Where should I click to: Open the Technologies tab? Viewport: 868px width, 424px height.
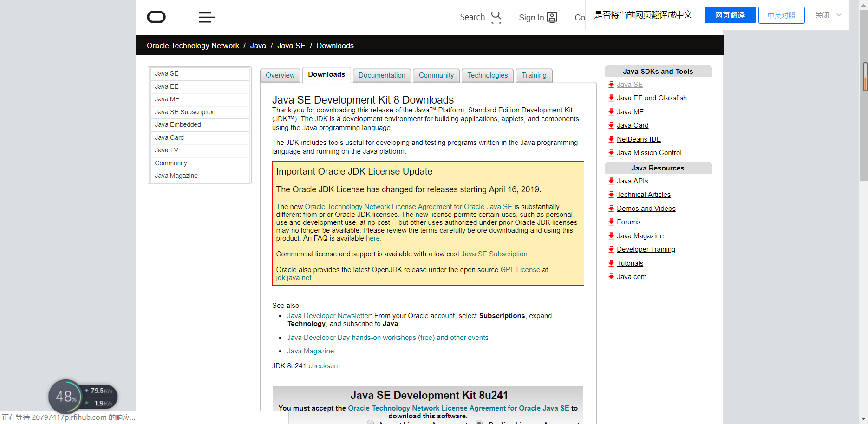(x=488, y=75)
